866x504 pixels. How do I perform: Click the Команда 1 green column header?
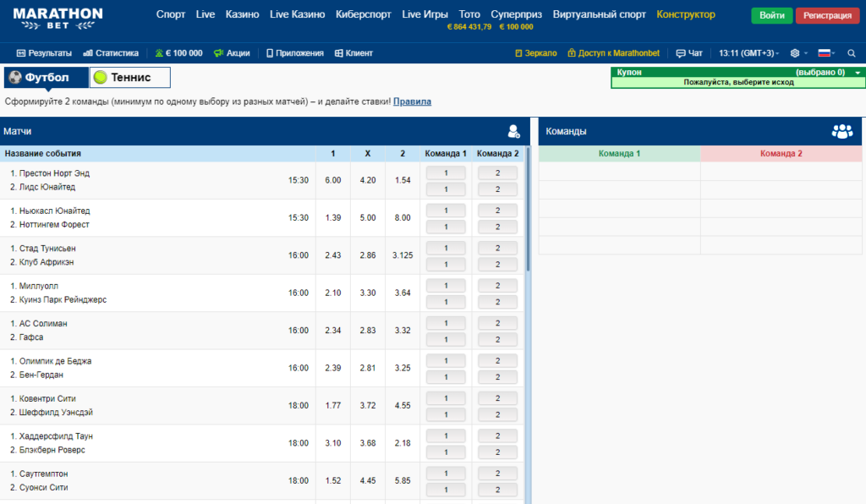(619, 153)
